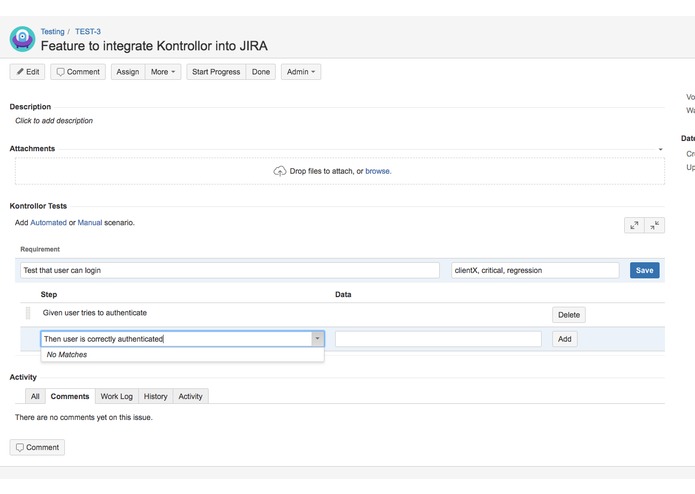Click the empty Data input field

click(438, 339)
